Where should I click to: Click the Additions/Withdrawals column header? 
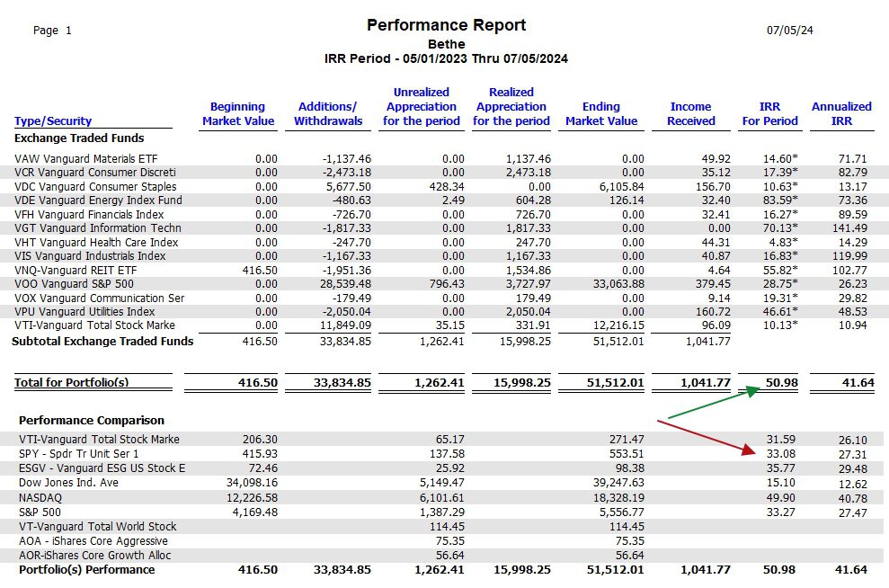[328, 113]
